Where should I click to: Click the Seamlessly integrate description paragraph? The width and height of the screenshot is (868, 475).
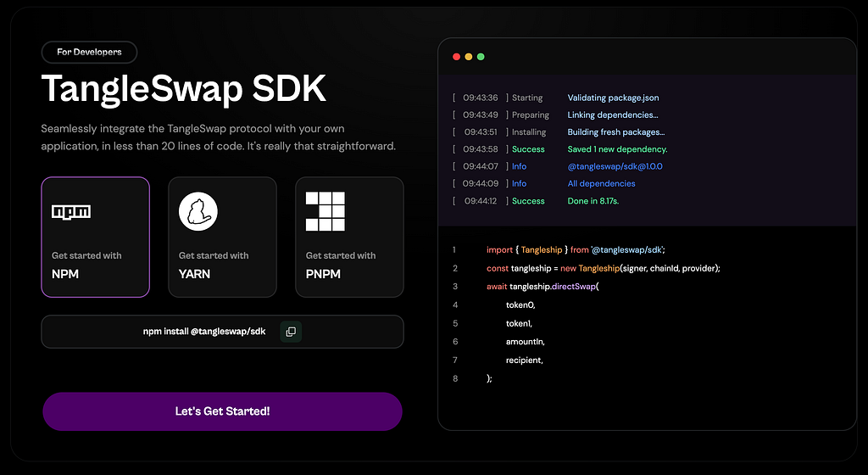click(x=219, y=137)
